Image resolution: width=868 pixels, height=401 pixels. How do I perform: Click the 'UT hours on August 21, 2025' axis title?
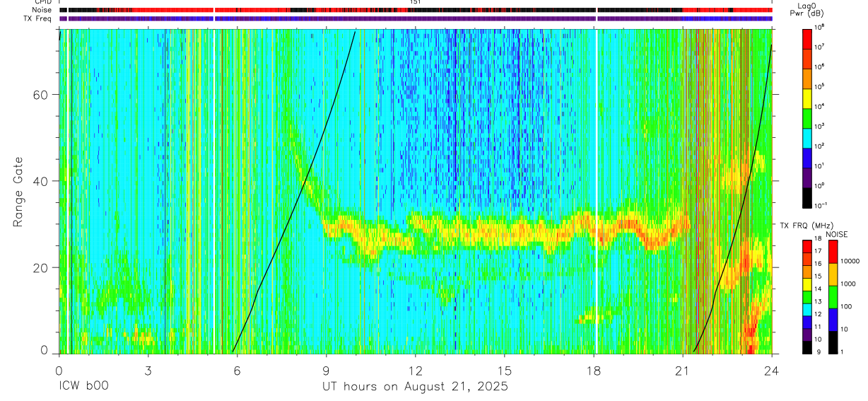(x=416, y=387)
